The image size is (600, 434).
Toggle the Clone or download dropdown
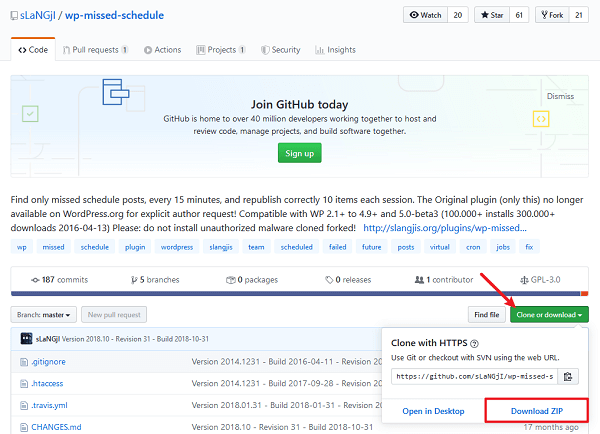(549, 315)
